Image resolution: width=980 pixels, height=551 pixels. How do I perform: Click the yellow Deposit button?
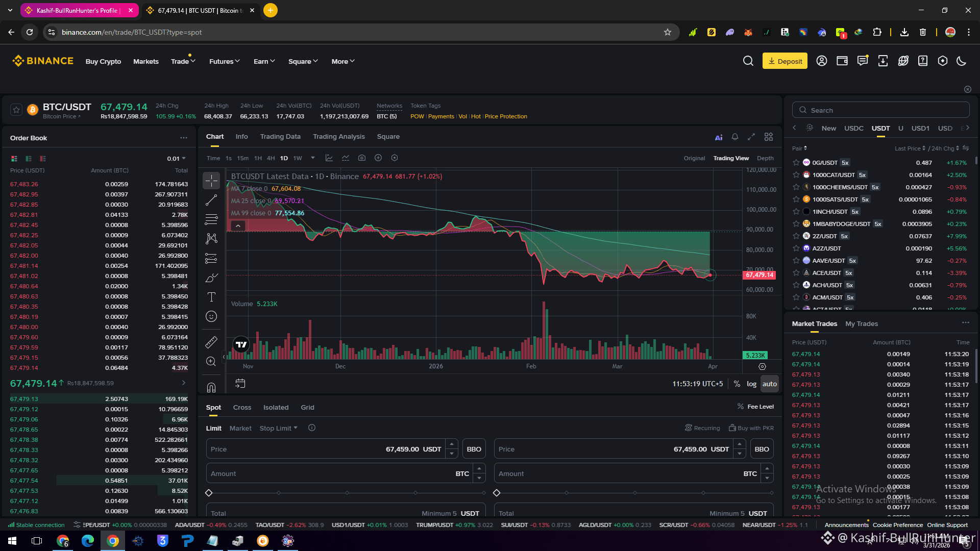click(x=785, y=61)
